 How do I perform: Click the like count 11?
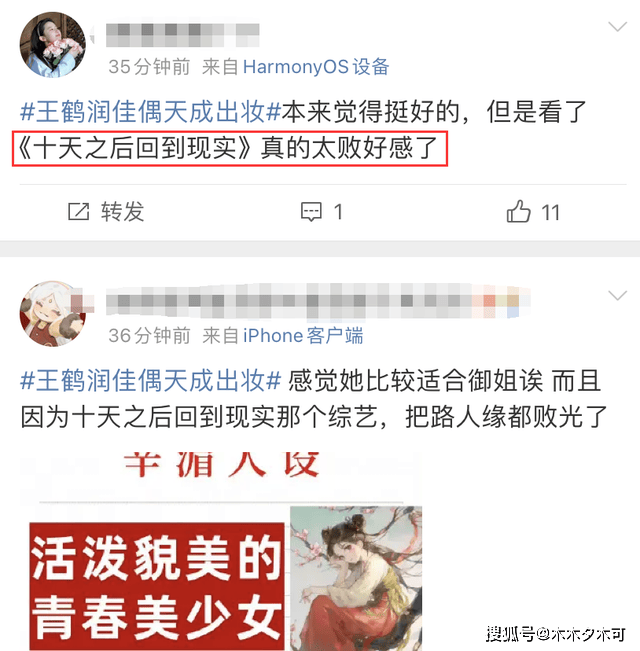point(550,213)
